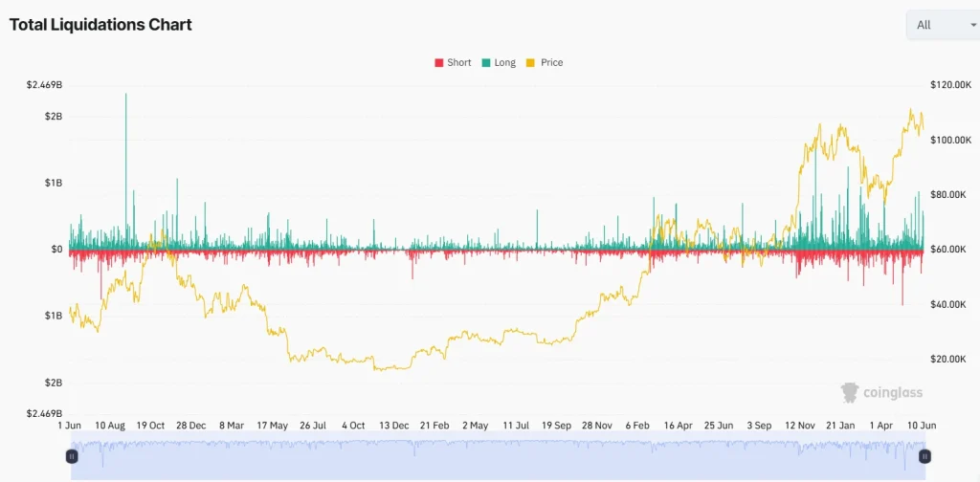Click the 13 Dec date label
980x482 pixels.
pos(393,426)
